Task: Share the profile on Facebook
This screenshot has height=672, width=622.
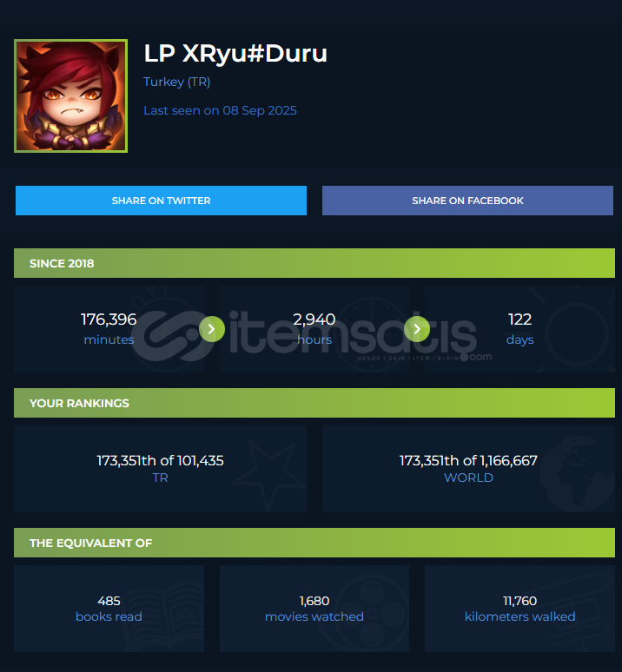Action: click(467, 201)
